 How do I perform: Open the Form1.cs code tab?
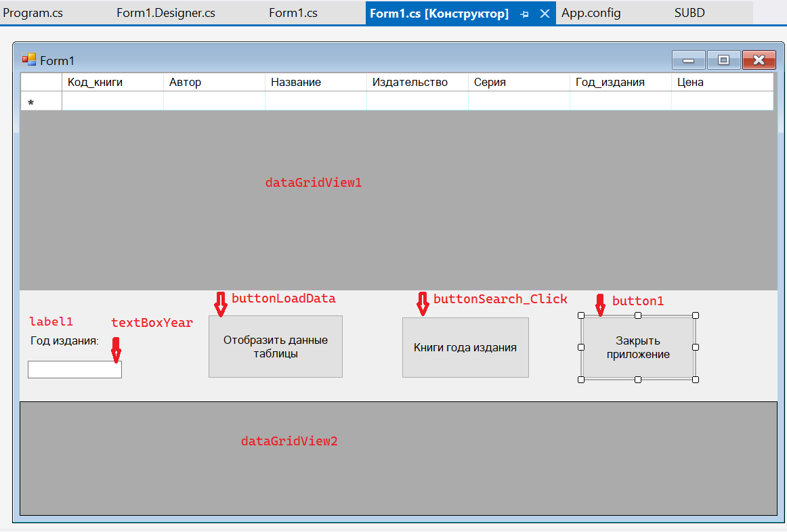pos(293,13)
